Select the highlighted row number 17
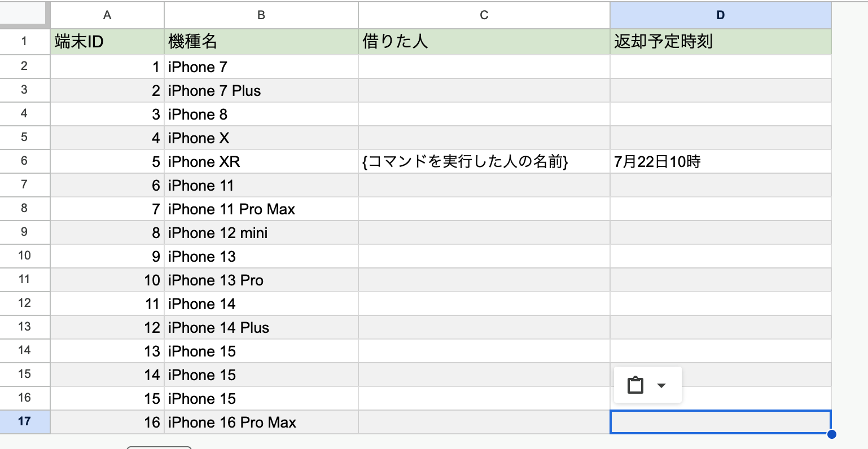 point(25,422)
